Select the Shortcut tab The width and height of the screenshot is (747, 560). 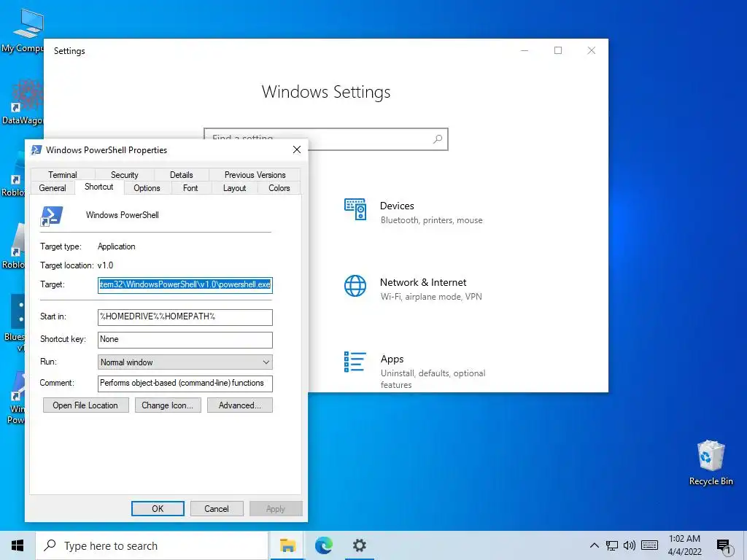click(x=99, y=187)
